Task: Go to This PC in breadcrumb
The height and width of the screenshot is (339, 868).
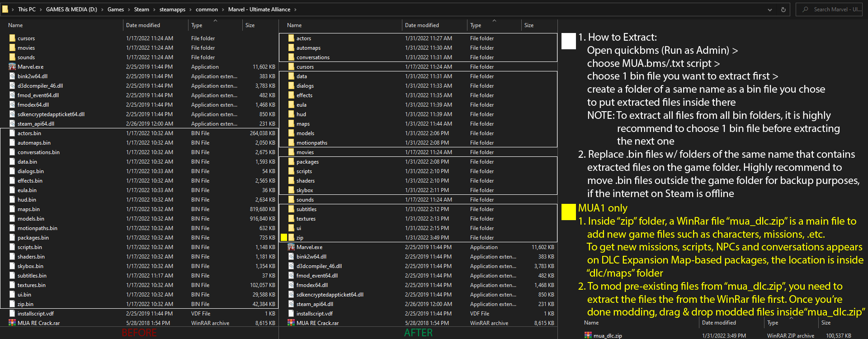Action: [27, 9]
